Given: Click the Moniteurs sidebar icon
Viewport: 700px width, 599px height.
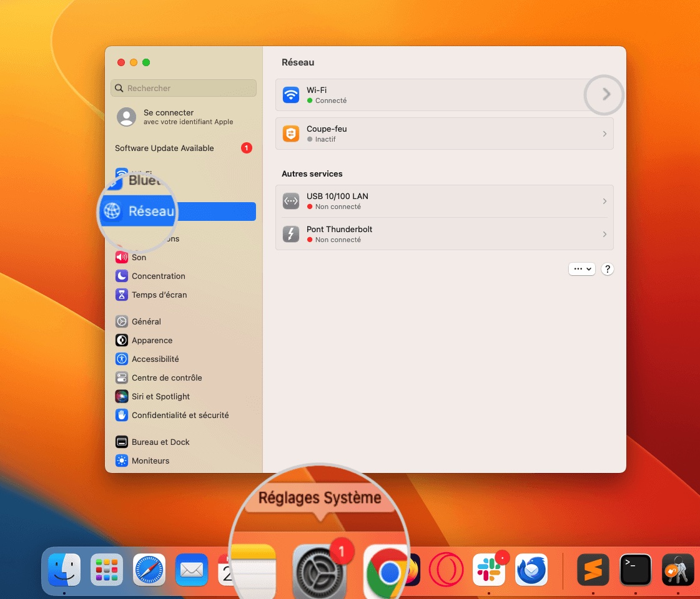Looking at the screenshot, I should 121,460.
